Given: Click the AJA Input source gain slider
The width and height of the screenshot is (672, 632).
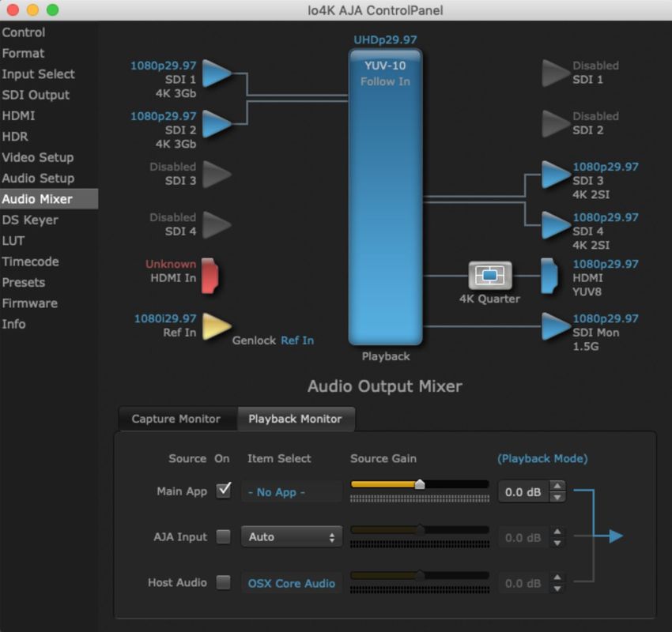Looking at the screenshot, I should click(x=420, y=530).
